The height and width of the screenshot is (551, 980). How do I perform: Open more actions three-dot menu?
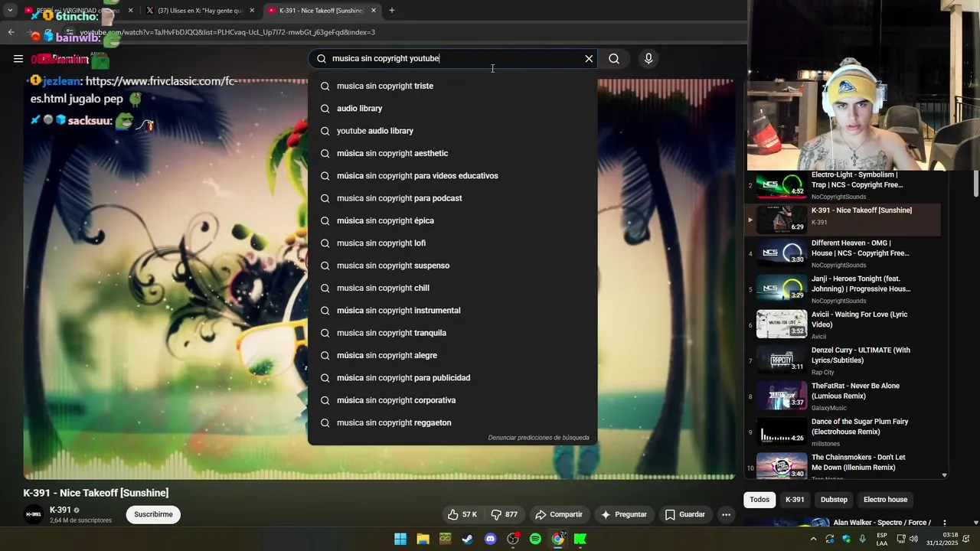click(x=726, y=514)
